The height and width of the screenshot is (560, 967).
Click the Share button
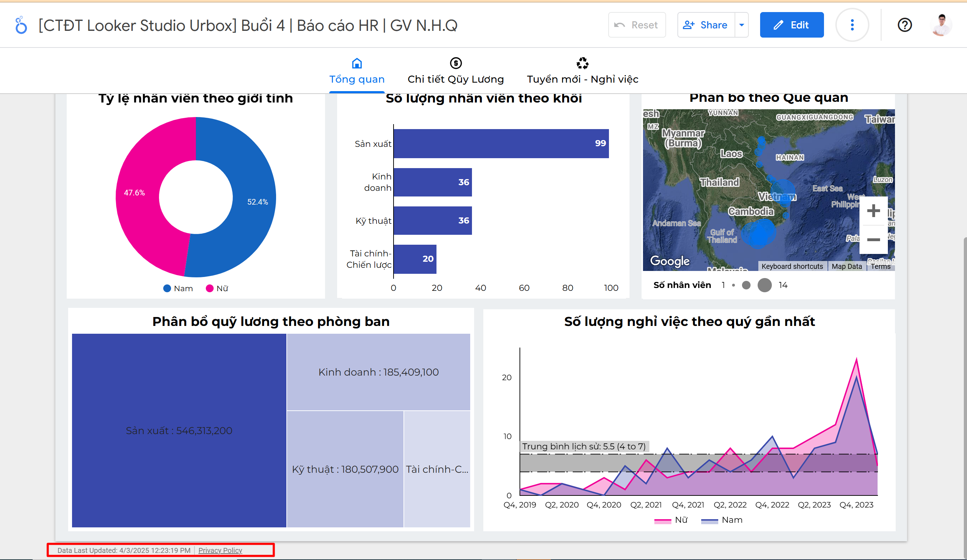(x=706, y=25)
